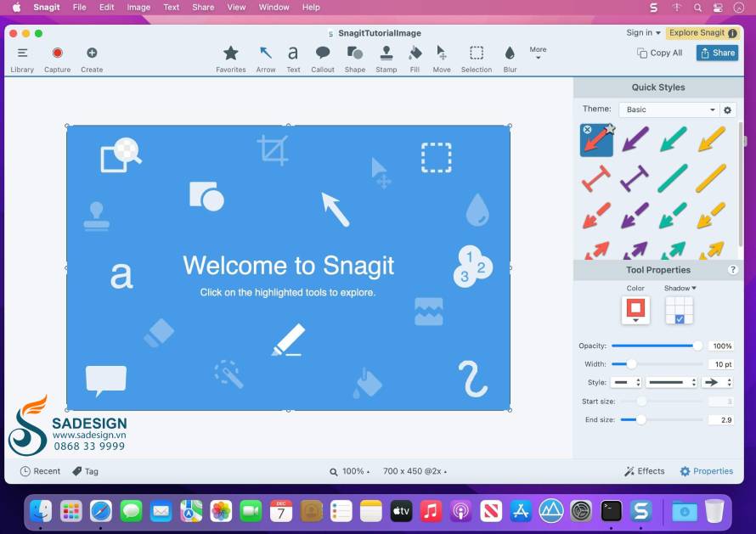Screen dimensions: 756x534
Task: Choose the red double-ended measure line style
Action: pyautogui.click(x=596, y=178)
